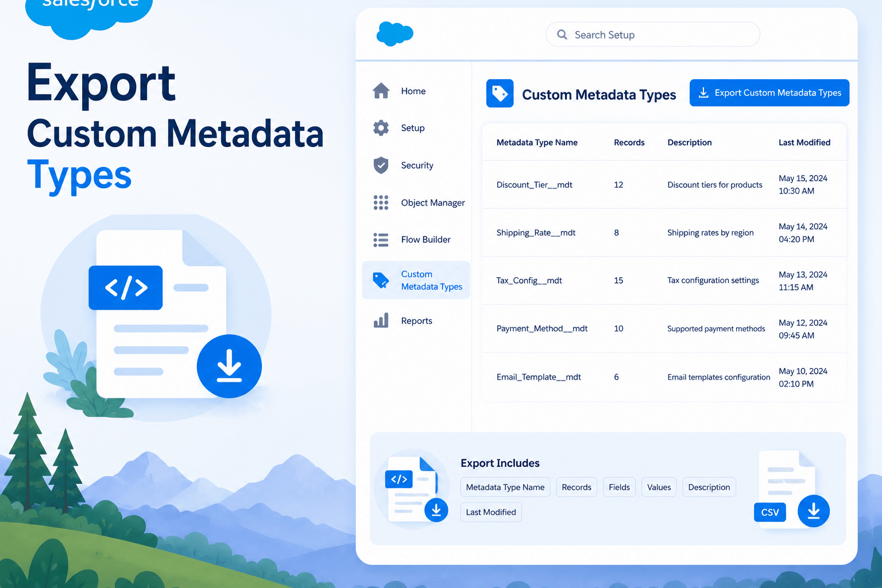882x588 pixels.
Task: Sort by Records column header
Action: click(x=629, y=142)
